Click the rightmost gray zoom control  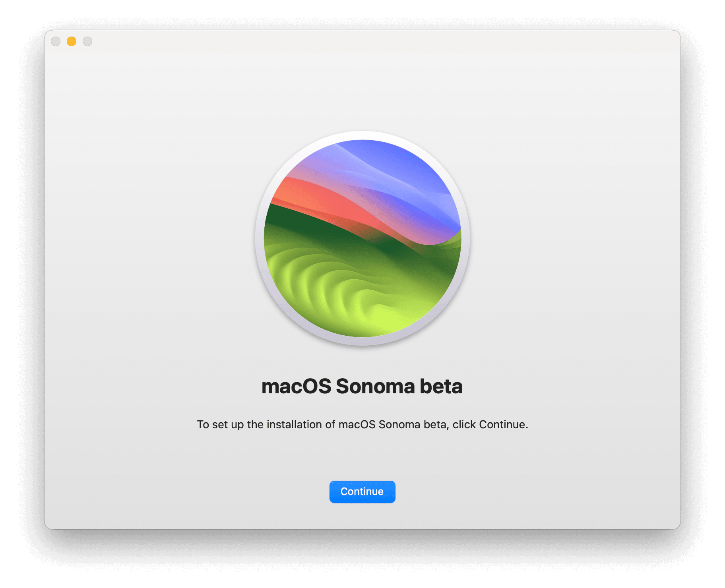point(87,41)
